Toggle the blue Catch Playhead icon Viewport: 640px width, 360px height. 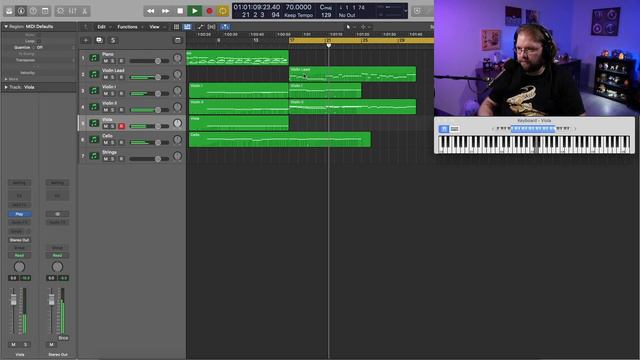(x=225, y=27)
